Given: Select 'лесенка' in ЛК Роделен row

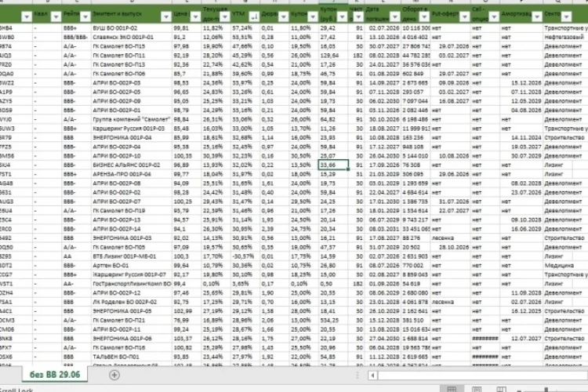Looking at the screenshot, I should click(450, 302).
